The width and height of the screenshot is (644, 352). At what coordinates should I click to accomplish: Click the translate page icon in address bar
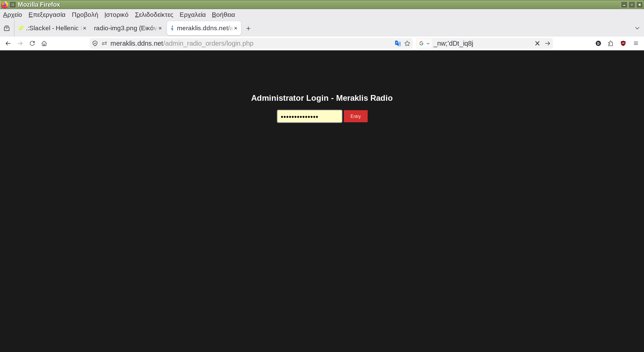click(398, 43)
